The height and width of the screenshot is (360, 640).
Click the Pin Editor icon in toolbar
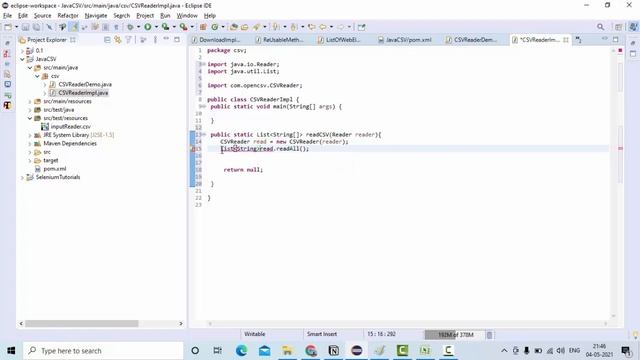click(361, 27)
